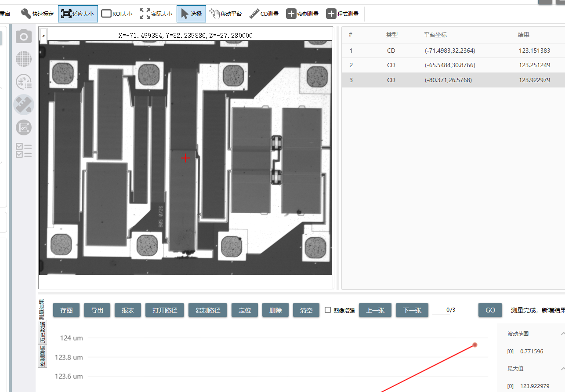Activate the 选择 pointer tool
The height and width of the screenshot is (392, 565).
tap(191, 14)
